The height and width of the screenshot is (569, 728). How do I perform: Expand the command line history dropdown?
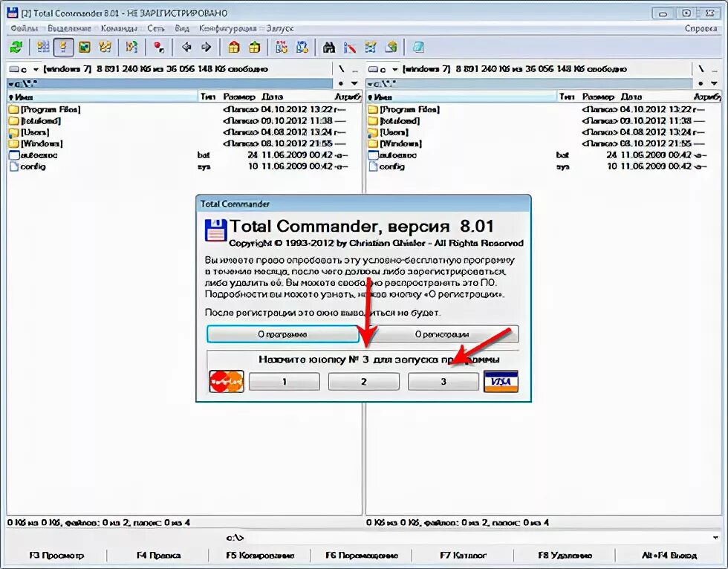[x=715, y=538]
